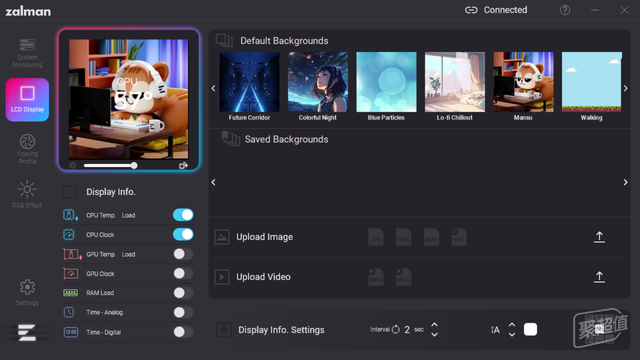This screenshot has height=360, width=640.
Task: Adjust the LCD brightness slider
Action: [110, 165]
